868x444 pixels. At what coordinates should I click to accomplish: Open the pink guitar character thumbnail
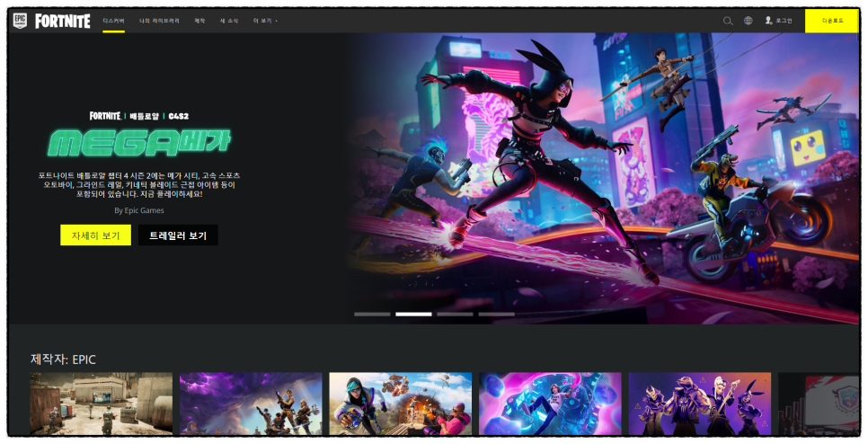pyautogui.click(x=550, y=404)
